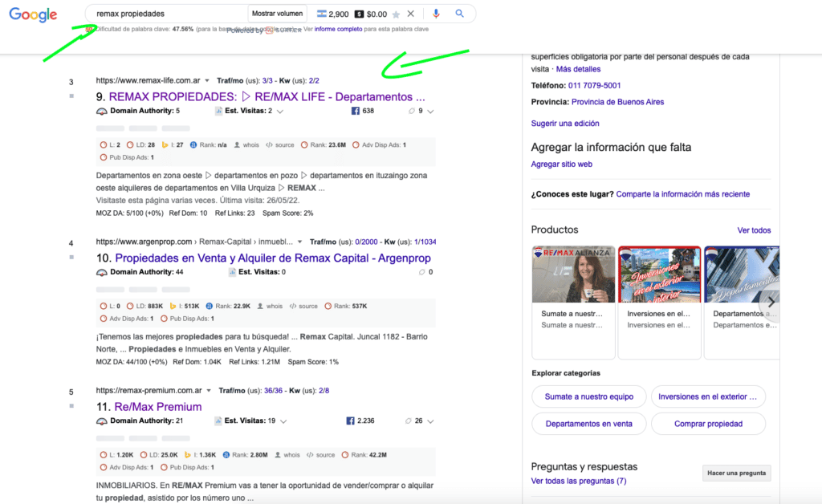Image resolution: width=822 pixels, height=504 pixels.
Task: Click 'Agregar sitio web'
Action: tap(561, 165)
